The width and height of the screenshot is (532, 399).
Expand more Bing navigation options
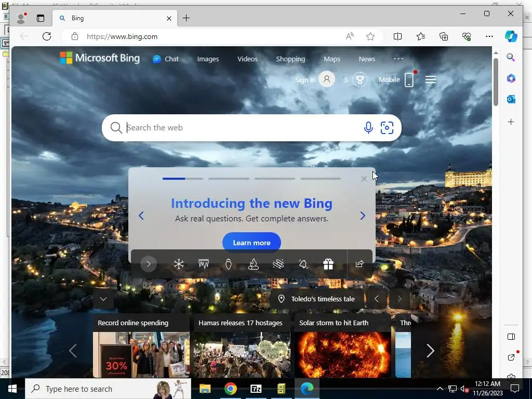(x=398, y=59)
